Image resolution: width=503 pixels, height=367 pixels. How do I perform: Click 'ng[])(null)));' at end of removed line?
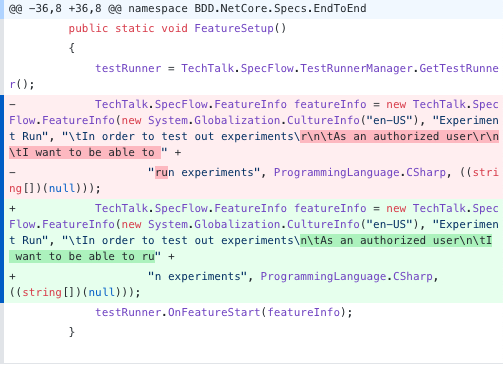(54, 188)
